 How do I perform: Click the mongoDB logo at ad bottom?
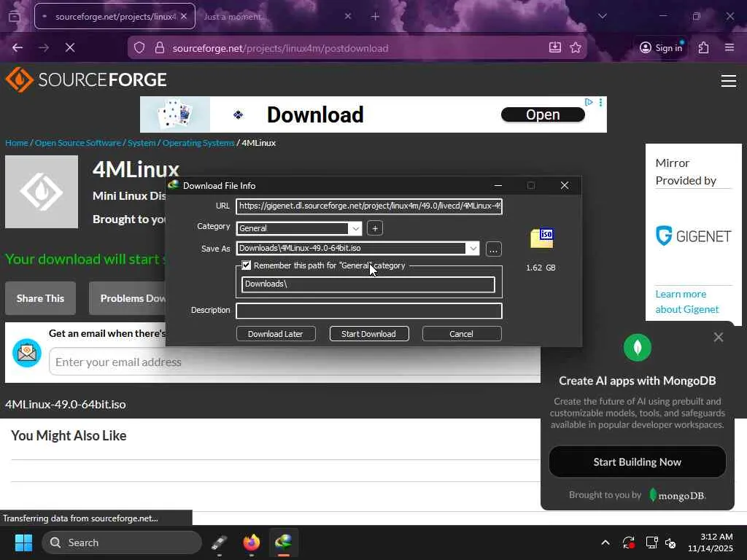tap(677, 495)
